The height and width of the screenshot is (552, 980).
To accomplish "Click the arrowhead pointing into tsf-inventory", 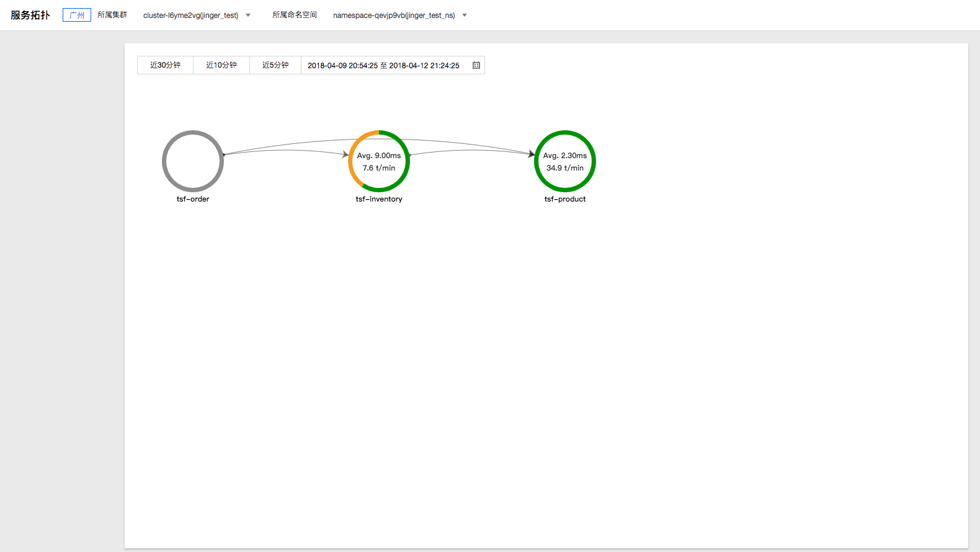I will (345, 154).
